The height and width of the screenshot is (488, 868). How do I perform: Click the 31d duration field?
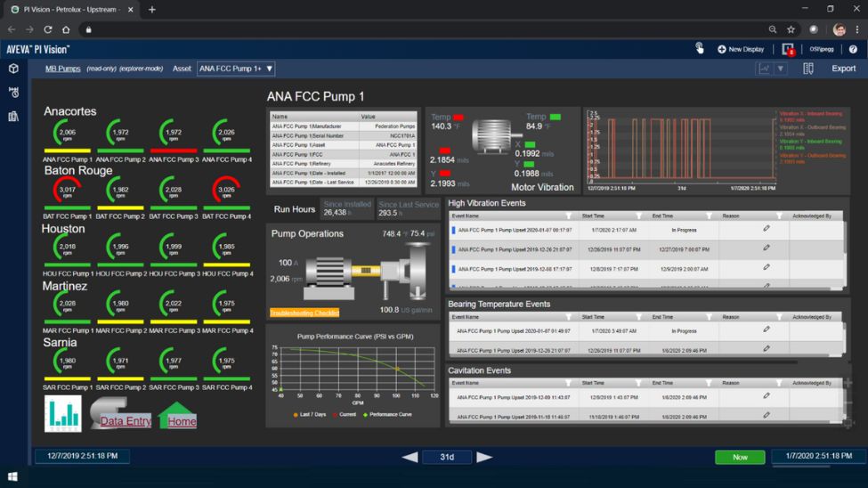447,457
